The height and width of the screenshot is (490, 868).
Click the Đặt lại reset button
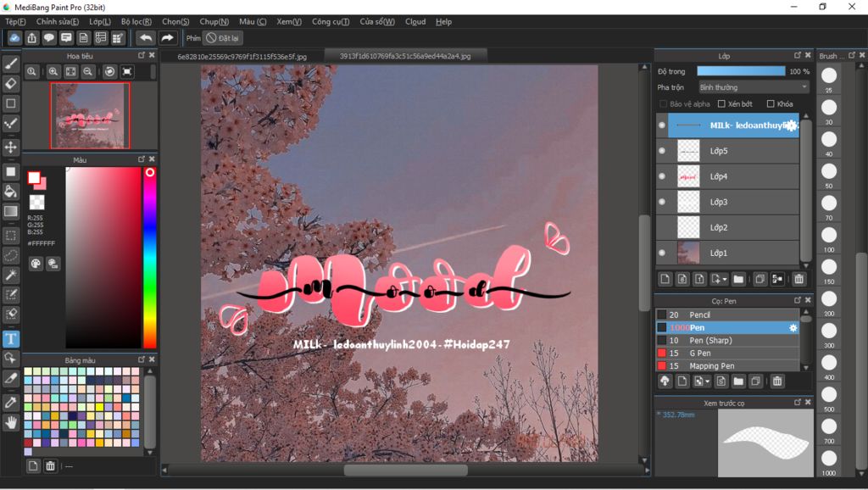click(x=223, y=38)
